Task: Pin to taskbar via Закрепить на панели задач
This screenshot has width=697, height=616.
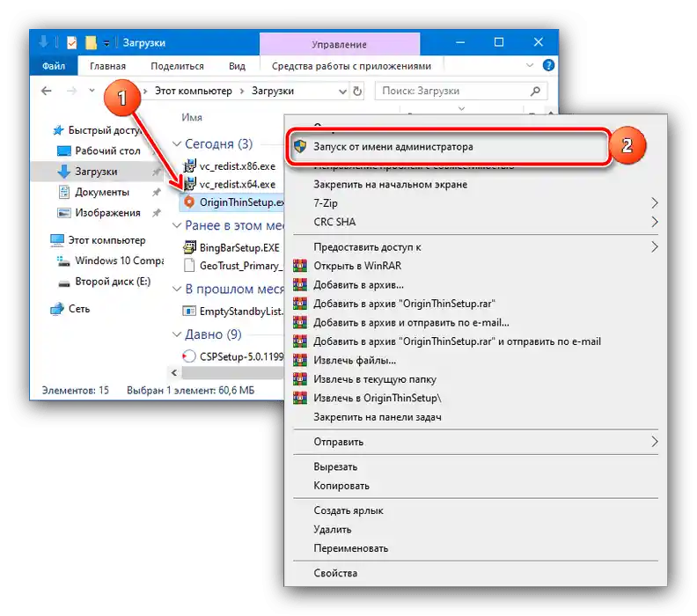Action: coord(475,417)
